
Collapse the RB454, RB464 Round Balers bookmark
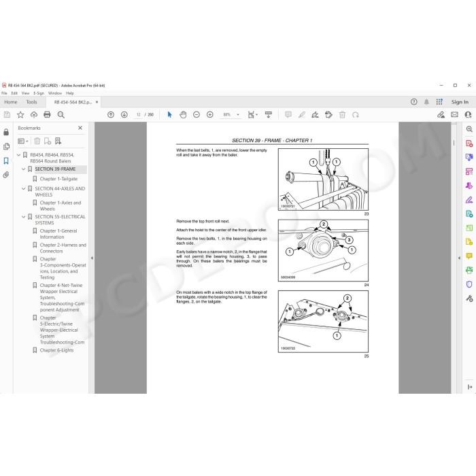point(18,155)
